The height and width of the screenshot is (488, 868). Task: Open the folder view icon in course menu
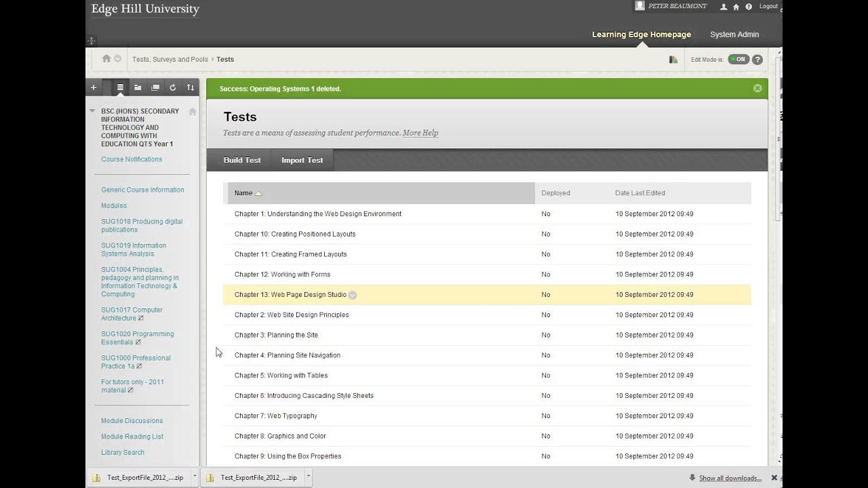click(138, 87)
